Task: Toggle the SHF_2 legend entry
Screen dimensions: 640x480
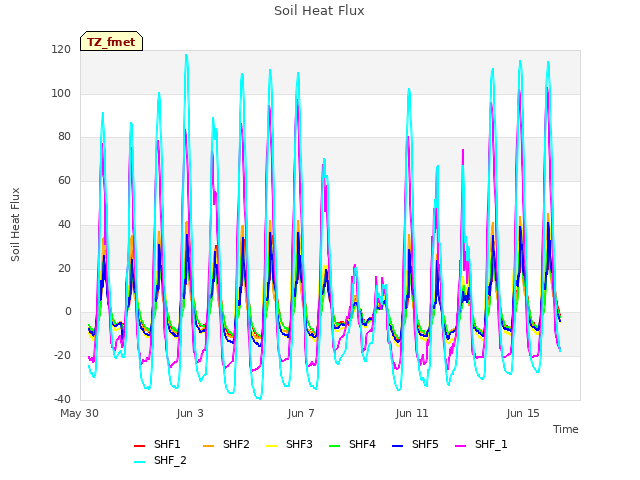Action: click(x=160, y=460)
